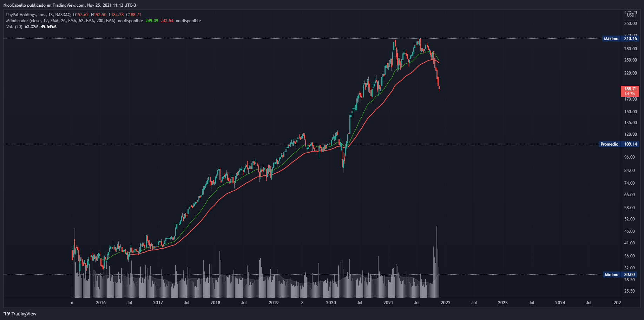Click the 2023 label on time axis
Viewport: 644px width, 320px height.
tap(503, 303)
